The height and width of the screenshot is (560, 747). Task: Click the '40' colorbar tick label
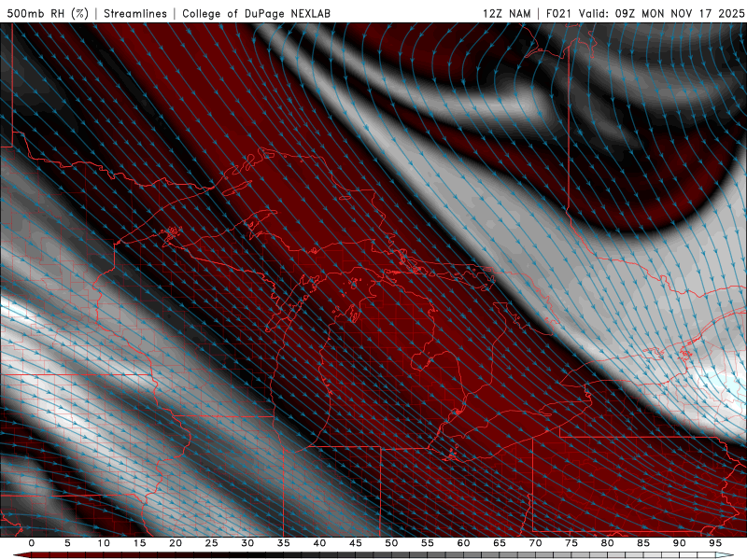pyautogui.click(x=319, y=543)
